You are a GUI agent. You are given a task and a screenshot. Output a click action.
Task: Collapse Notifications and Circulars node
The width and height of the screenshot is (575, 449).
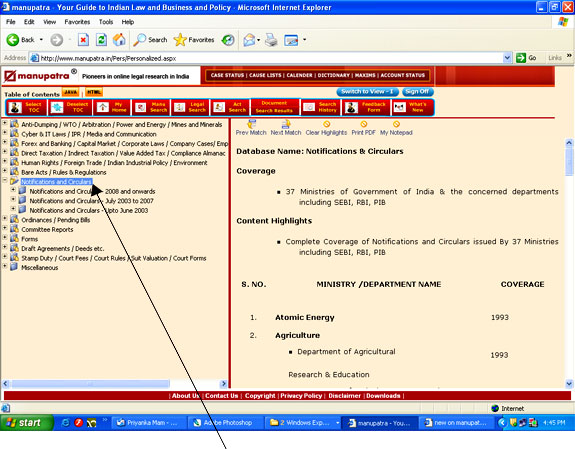click(5, 180)
